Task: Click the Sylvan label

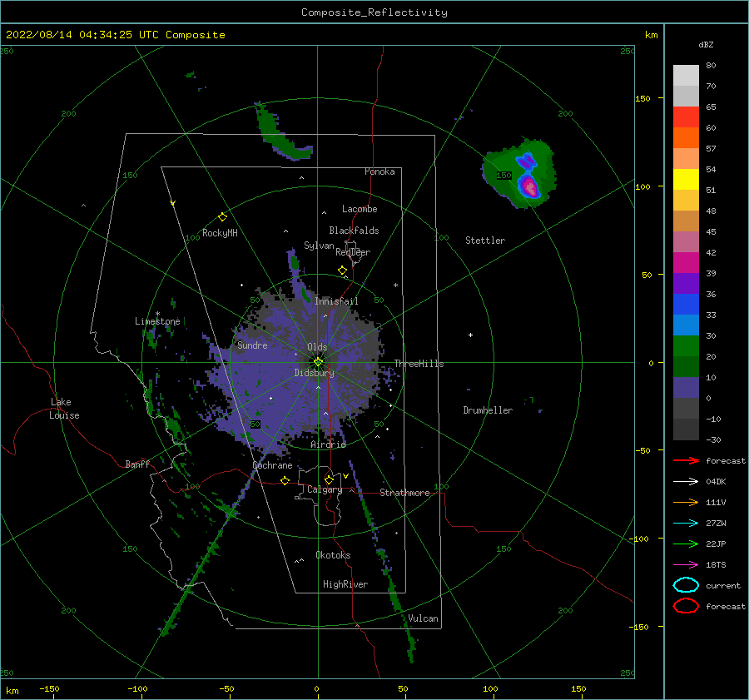Action: [x=319, y=246]
